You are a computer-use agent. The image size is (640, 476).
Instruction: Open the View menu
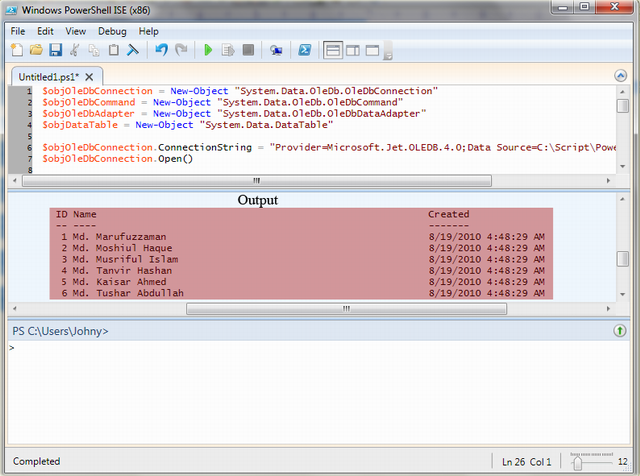pos(76,31)
